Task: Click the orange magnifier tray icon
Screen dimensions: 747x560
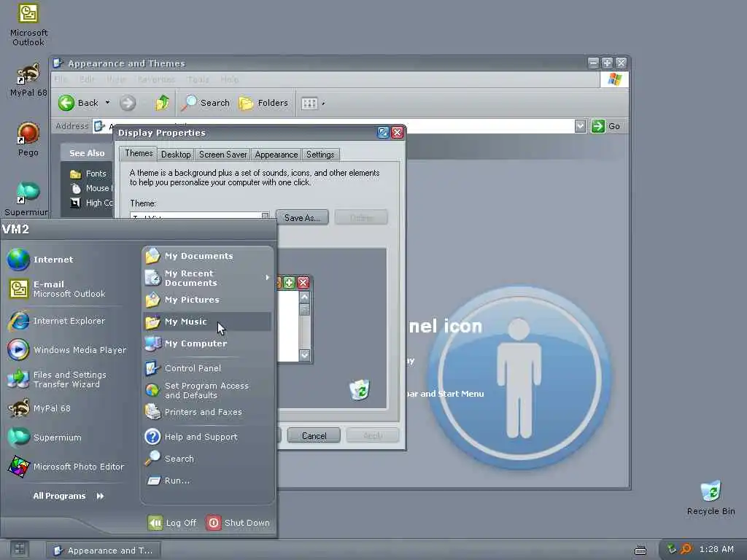Action: (x=686, y=549)
